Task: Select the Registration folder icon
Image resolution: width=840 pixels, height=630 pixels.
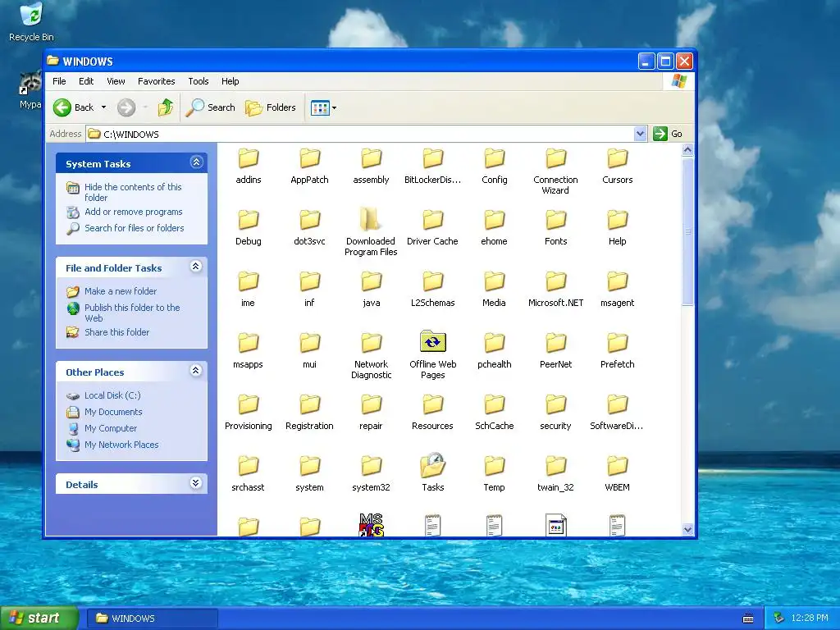Action: pos(309,405)
